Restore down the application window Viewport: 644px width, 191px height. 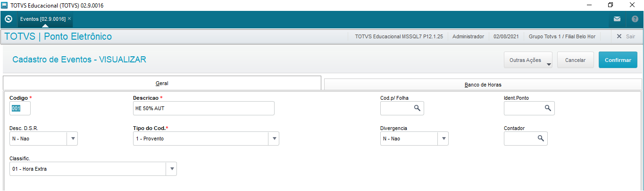(x=611, y=5)
